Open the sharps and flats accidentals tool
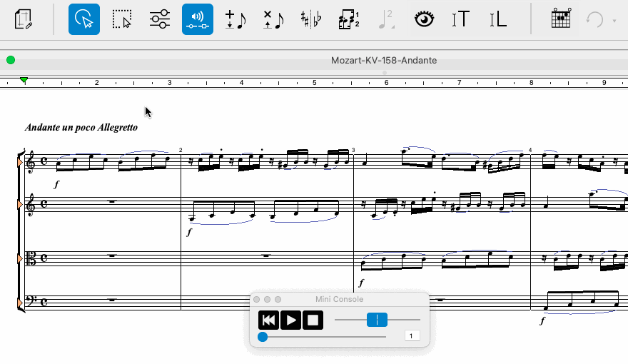Image resolution: width=628 pixels, height=364 pixels. (x=311, y=19)
